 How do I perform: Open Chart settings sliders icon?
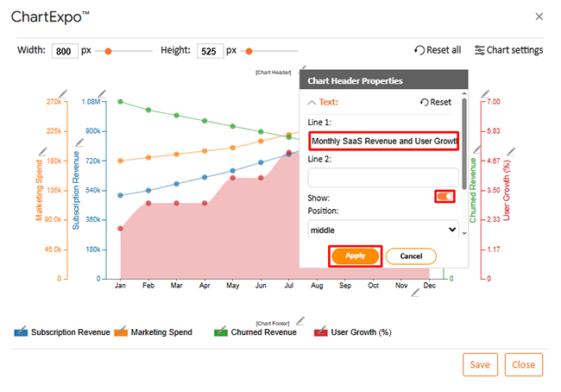(479, 50)
